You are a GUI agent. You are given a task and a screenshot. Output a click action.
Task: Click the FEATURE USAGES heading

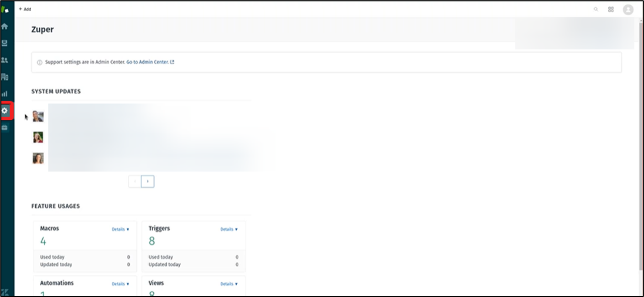[55, 206]
